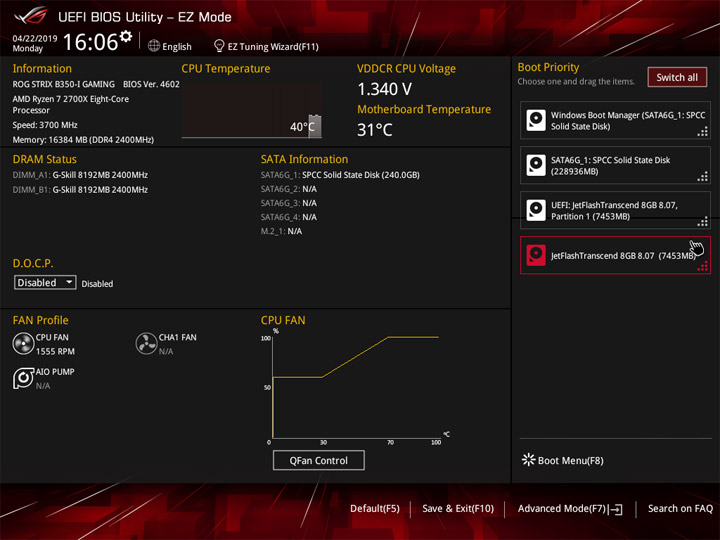Click CPU FAN 1555 RPM reading
The image size is (720, 540).
(55, 351)
